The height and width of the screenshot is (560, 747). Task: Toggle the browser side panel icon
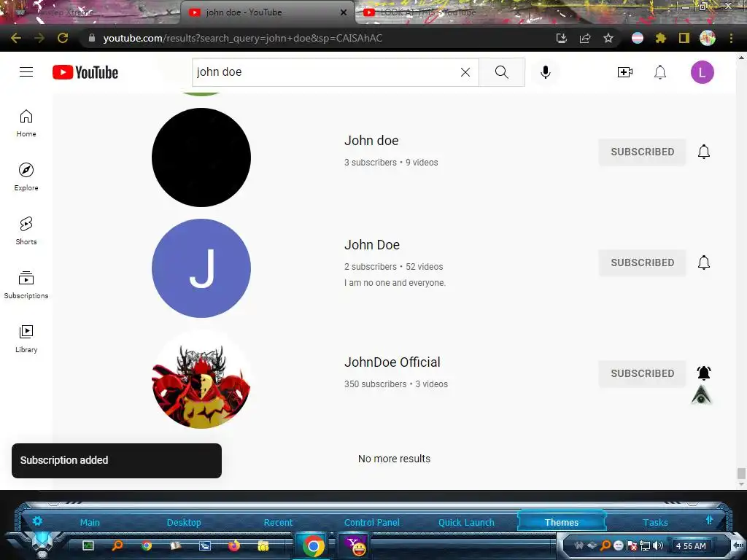tap(684, 38)
